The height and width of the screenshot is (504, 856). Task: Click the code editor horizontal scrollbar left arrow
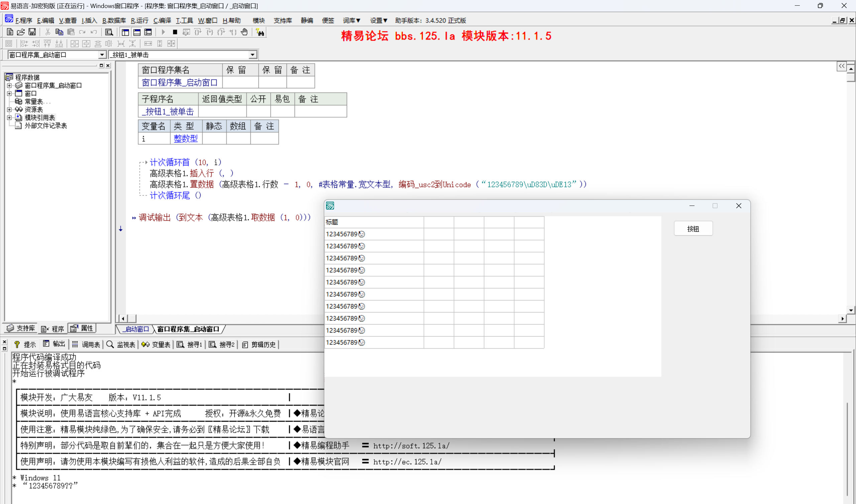coord(123,318)
